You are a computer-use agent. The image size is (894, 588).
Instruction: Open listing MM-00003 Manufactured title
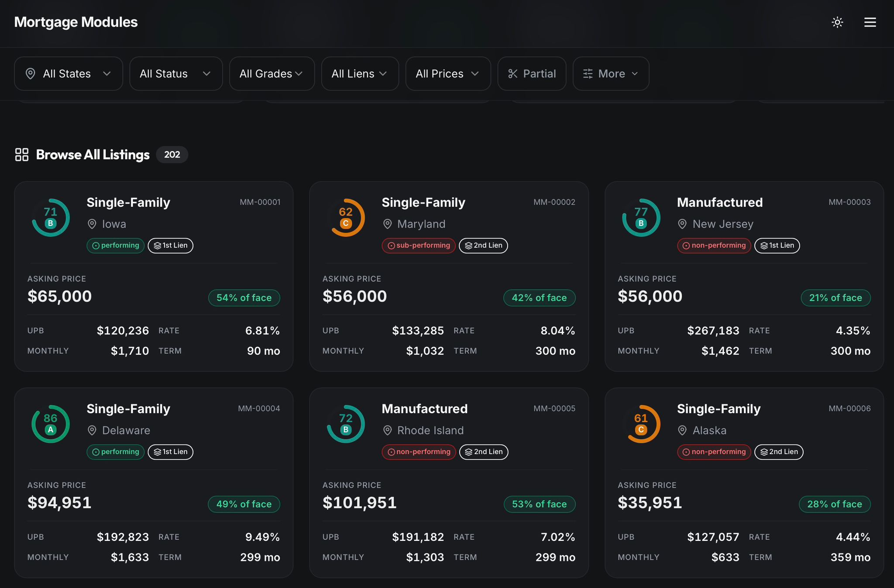click(x=720, y=202)
